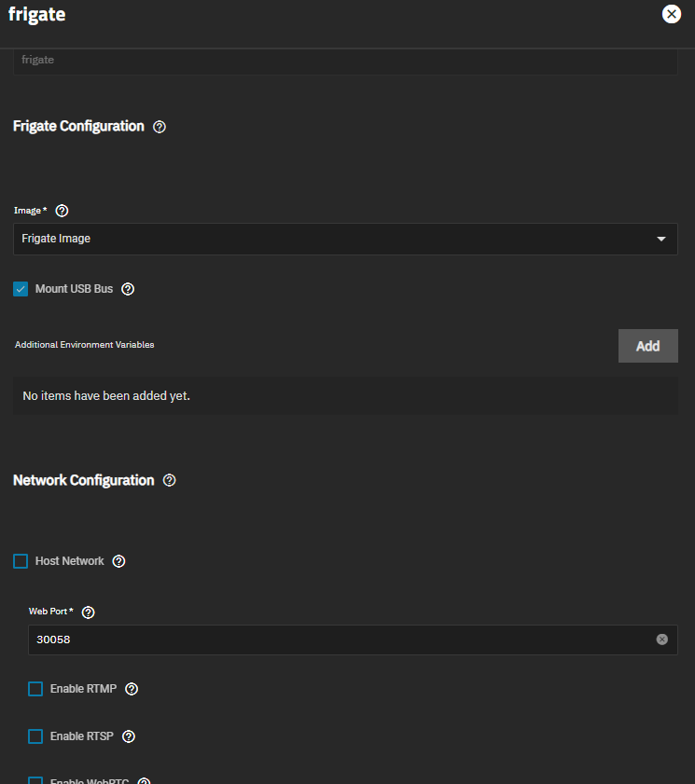This screenshot has width=695, height=784.
Task: Tick the Enable RTSP checkbox
Action: [x=35, y=736]
